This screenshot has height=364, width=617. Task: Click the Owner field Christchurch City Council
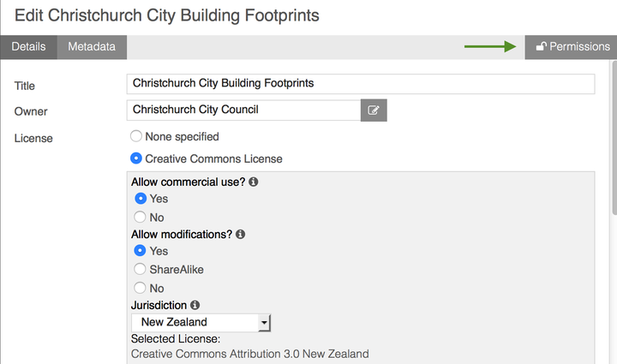[x=243, y=110]
